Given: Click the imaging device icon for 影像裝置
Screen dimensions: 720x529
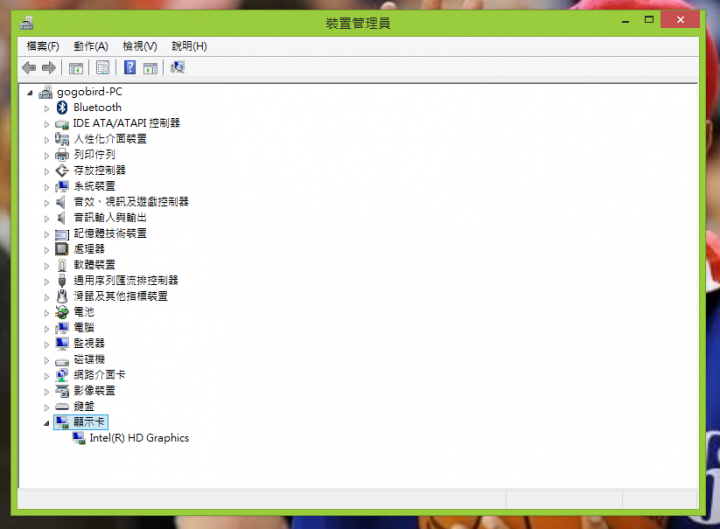Looking at the screenshot, I should 62,391.
